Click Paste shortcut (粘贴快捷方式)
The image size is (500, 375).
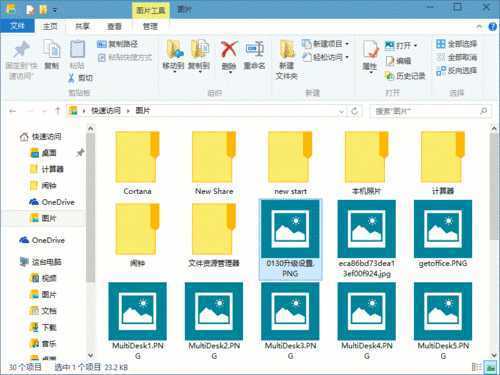point(125,58)
